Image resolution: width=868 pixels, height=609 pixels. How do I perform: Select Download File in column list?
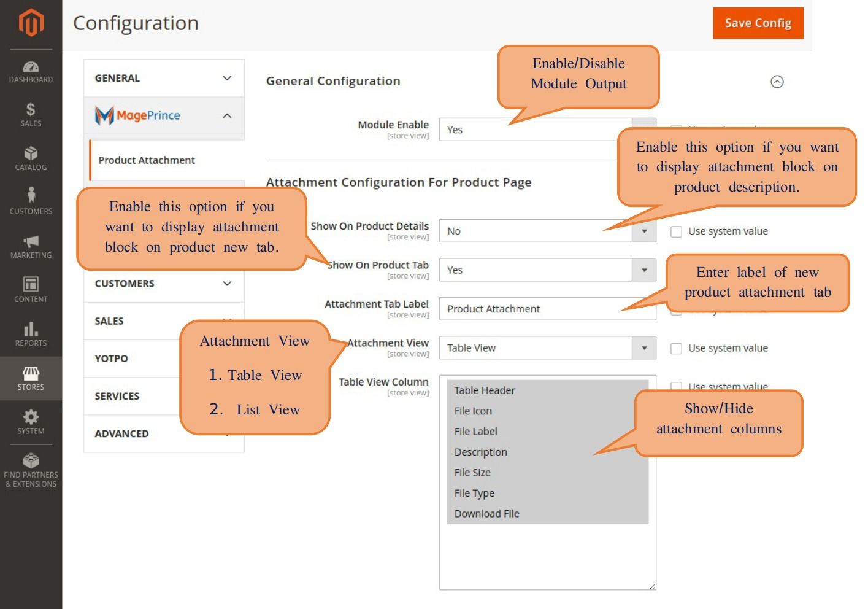point(548,514)
